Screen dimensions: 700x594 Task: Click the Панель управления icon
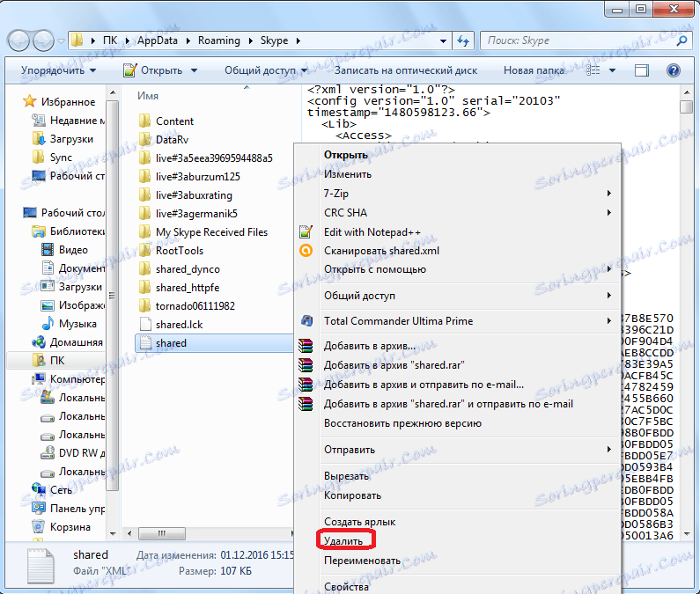pos(39,508)
